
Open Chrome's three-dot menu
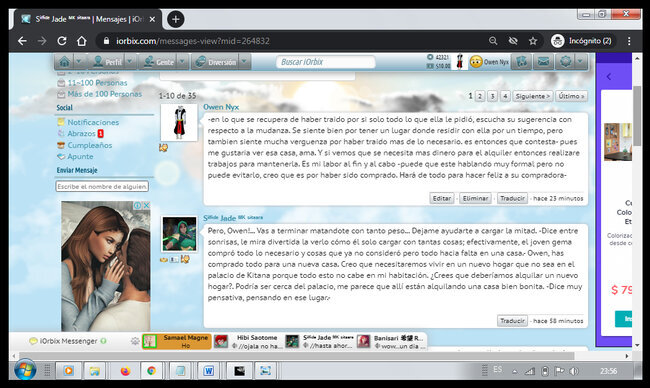click(x=629, y=41)
